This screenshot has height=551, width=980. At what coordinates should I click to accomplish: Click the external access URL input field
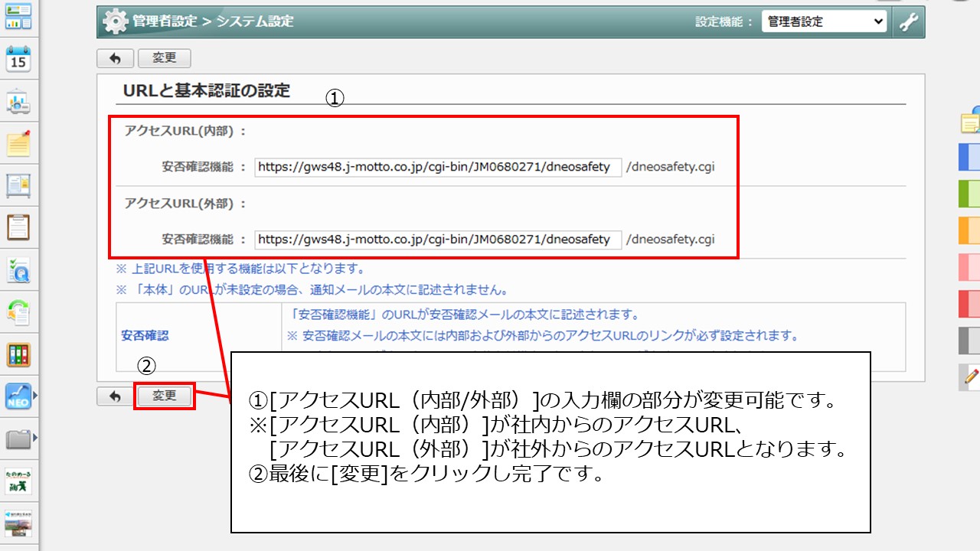pos(438,239)
